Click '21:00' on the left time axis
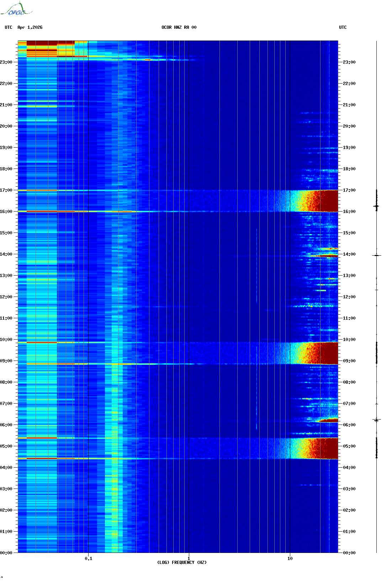This screenshot has height=581, width=392. point(6,105)
